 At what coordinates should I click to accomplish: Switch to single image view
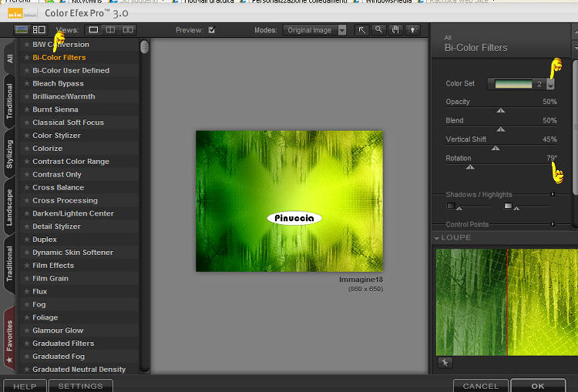pos(93,30)
